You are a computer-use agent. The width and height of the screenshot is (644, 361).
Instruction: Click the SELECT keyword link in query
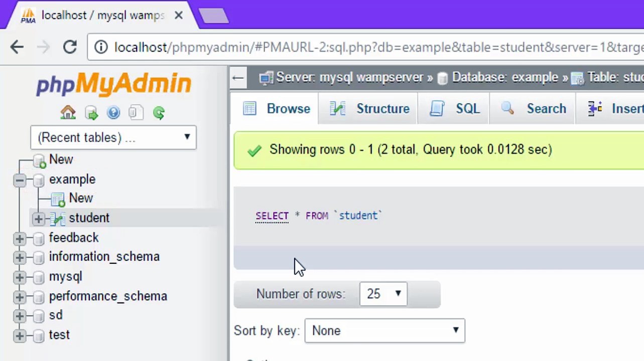(272, 216)
